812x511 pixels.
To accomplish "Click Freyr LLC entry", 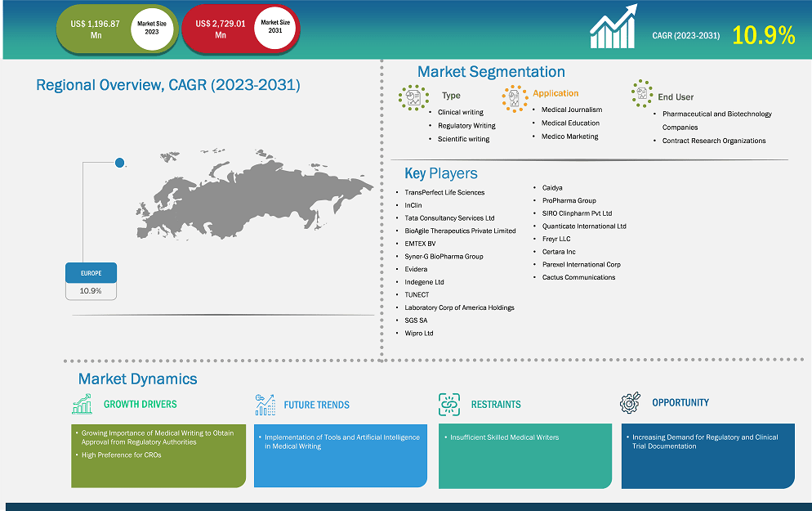I will tap(556, 239).
